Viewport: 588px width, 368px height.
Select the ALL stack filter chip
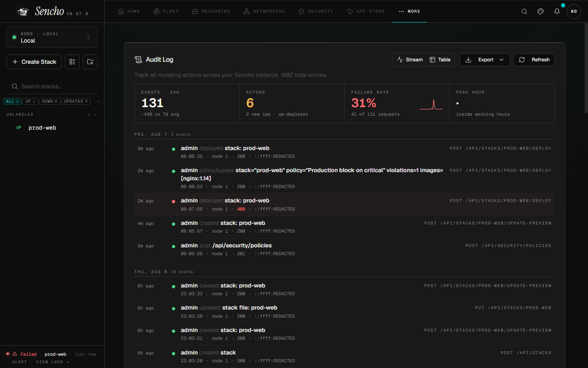pyautogui.click(x=12, y=101)
